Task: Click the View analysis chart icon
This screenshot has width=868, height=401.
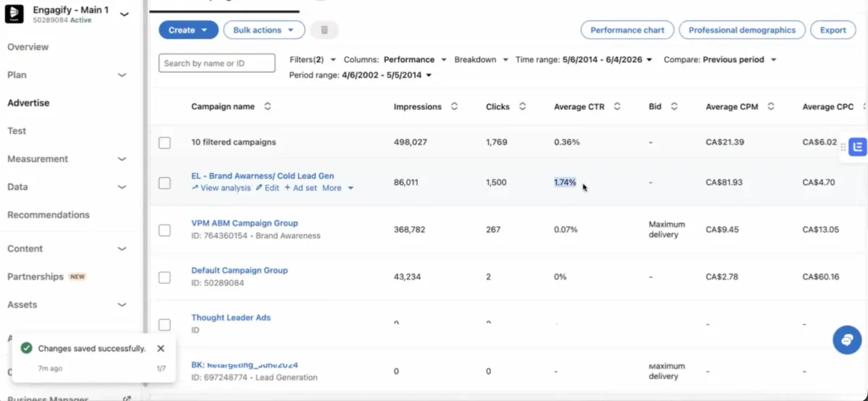Action: 195,187
